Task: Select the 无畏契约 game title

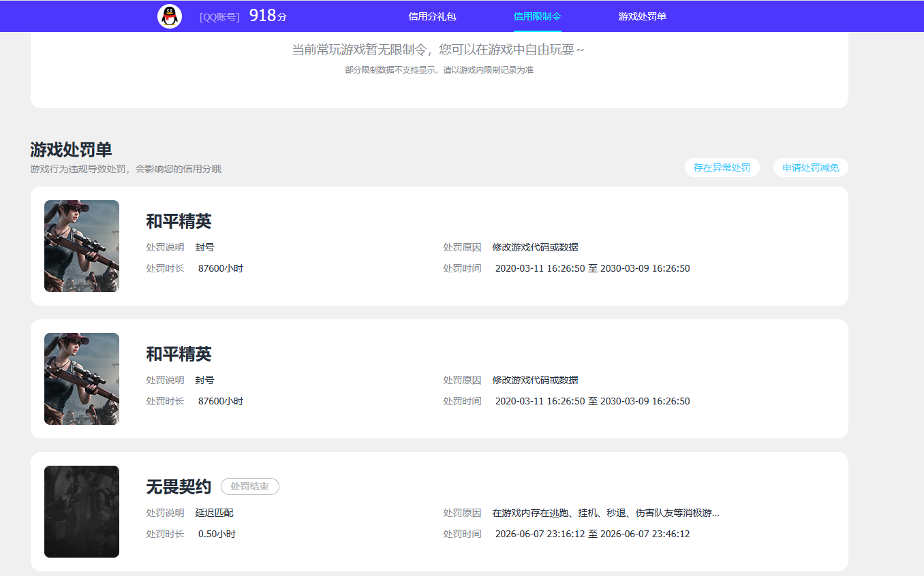Action: coord(179,487)
